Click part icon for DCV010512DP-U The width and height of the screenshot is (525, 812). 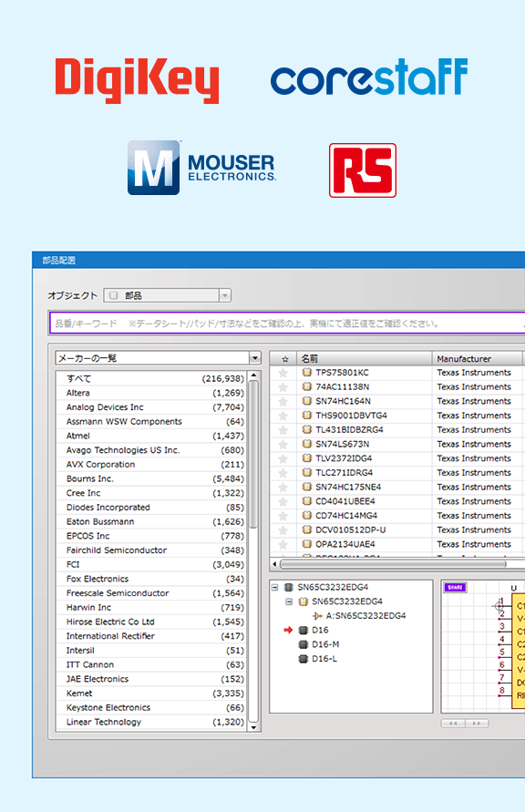(x=307, y=529)
